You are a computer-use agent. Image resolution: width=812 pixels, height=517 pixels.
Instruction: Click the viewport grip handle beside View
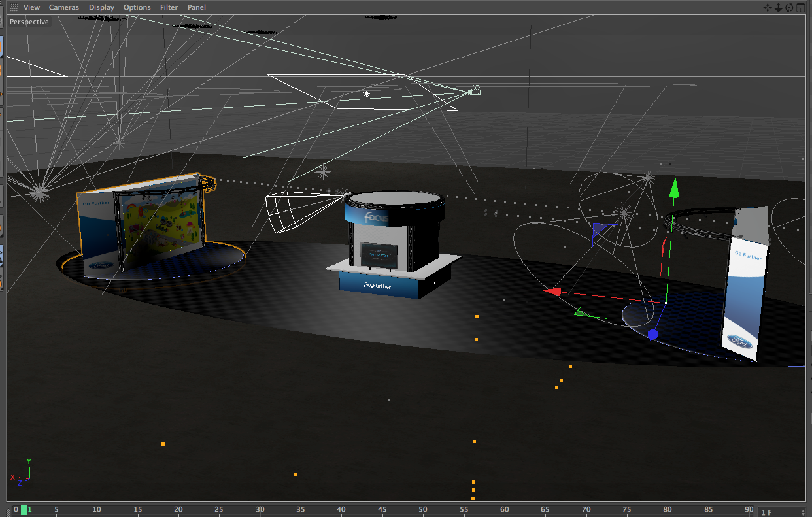coord(14,7)
